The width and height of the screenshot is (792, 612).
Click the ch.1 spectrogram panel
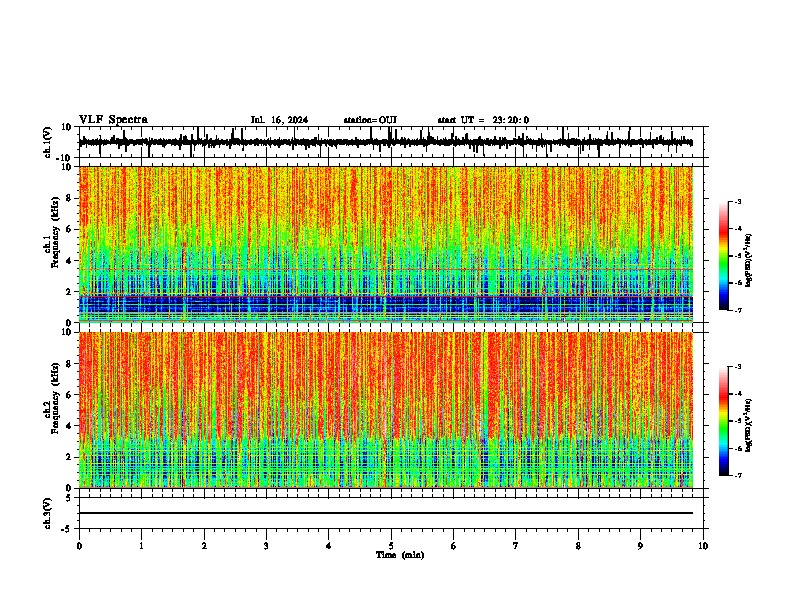pyautogui.click(x=386, y=244)
